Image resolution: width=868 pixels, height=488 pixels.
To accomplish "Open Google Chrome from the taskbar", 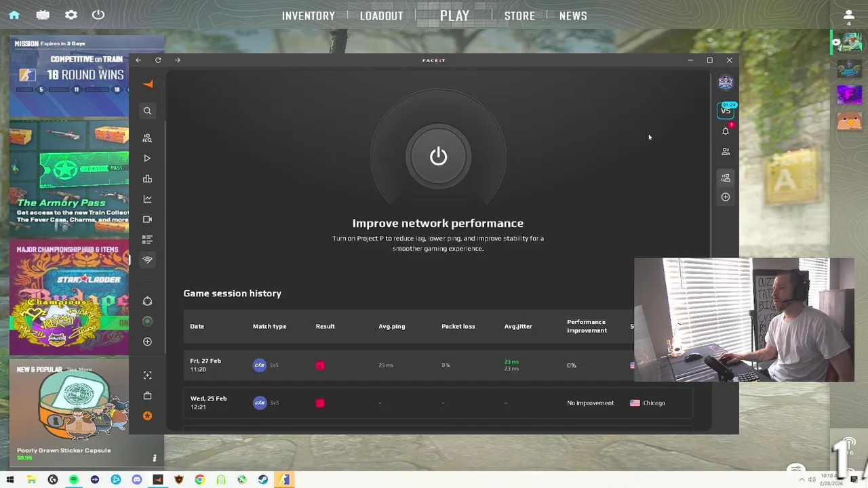I will click(x=199, y=480).
